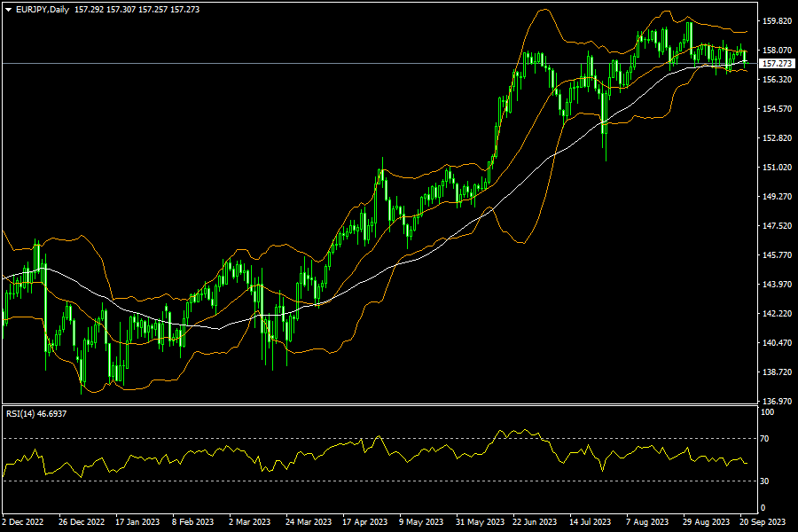798x532 pixels.
Task: Click the RSI 70 level label
Action: click(764, 438)
